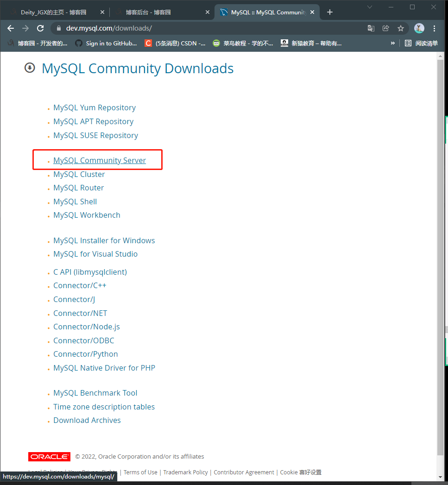Open Terms of Use footer link
448x485 pixels.
click(x=140, y=472)
